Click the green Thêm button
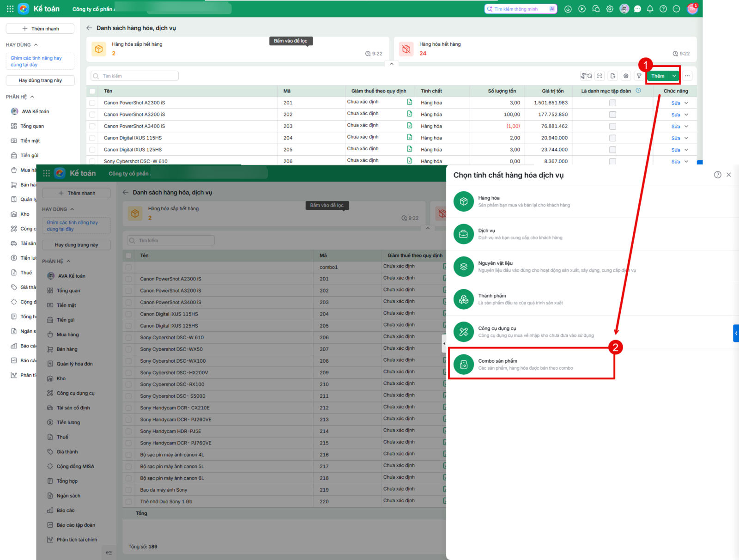The width and height of the screenshot is (739, 560). [658, 76]
